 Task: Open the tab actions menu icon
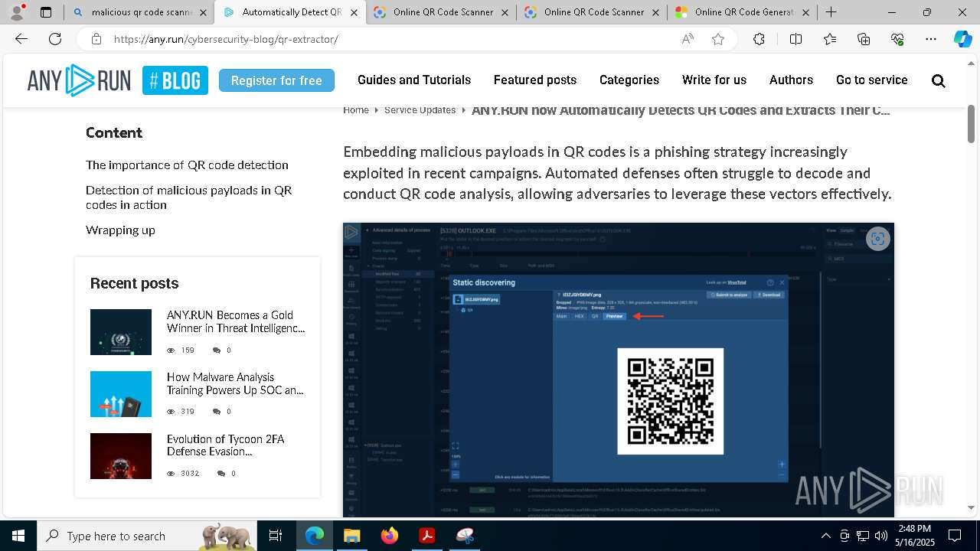pyautogui.click(x=46, y=12)
